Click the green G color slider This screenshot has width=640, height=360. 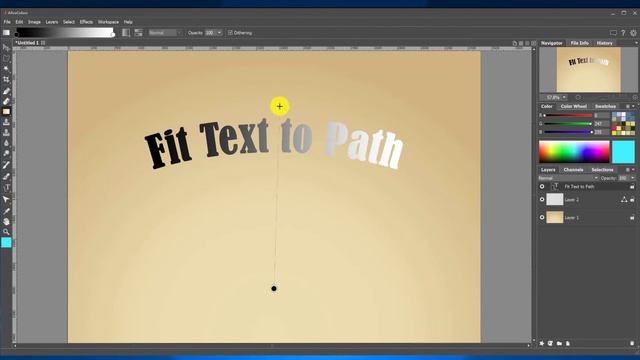(x=568, y=124)
